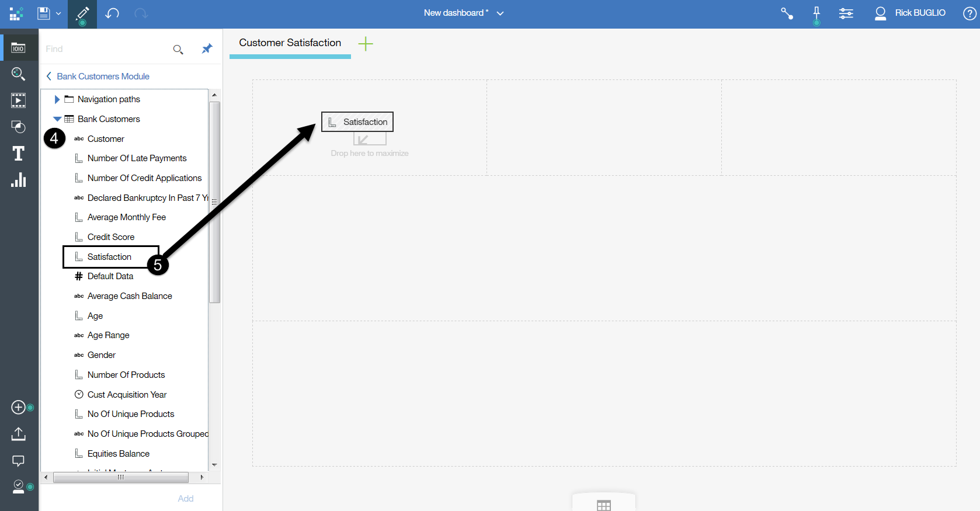Select Cust Acquisition Year item
This screenshot has height=511, width=980.
(x=127, y=395)
